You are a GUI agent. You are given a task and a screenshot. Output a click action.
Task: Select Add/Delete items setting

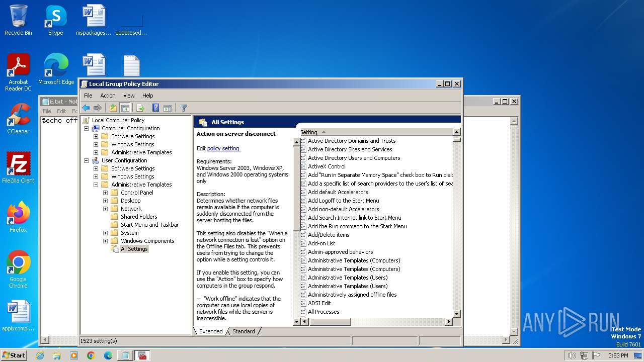coord(329,235)
